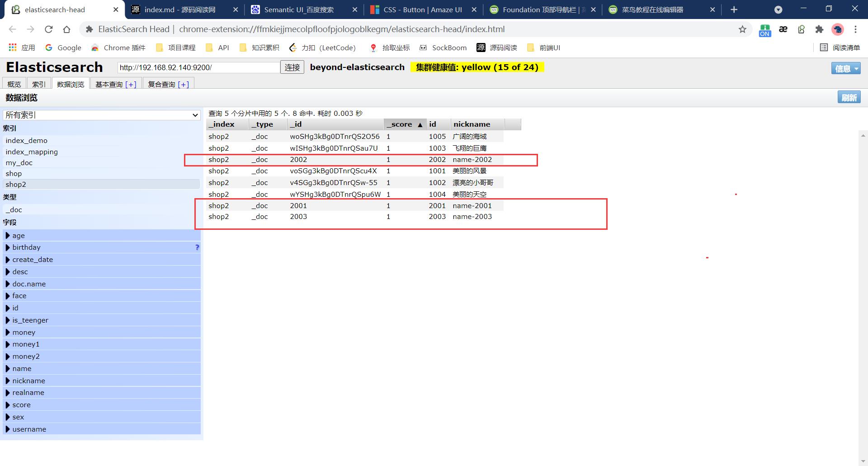The height and width of the screenshot is (466, 868).
Task: Open the tab search dropdown circle icon
Action: [778, 10]
